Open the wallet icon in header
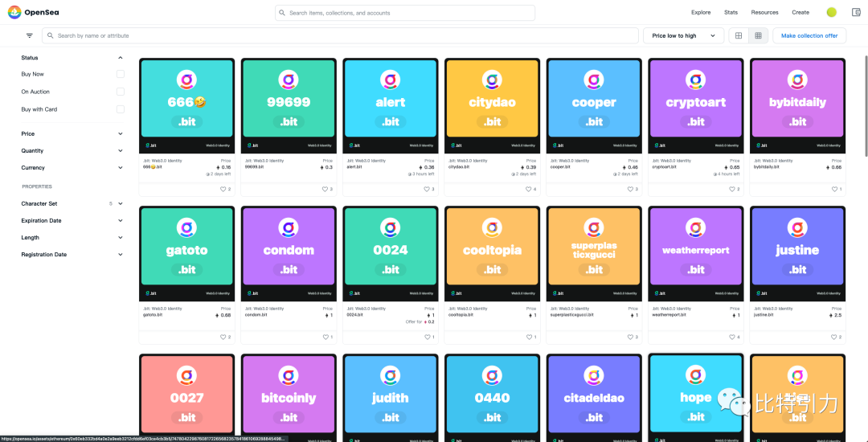Screen dimensions: 868x442 [x=855, y=12]
